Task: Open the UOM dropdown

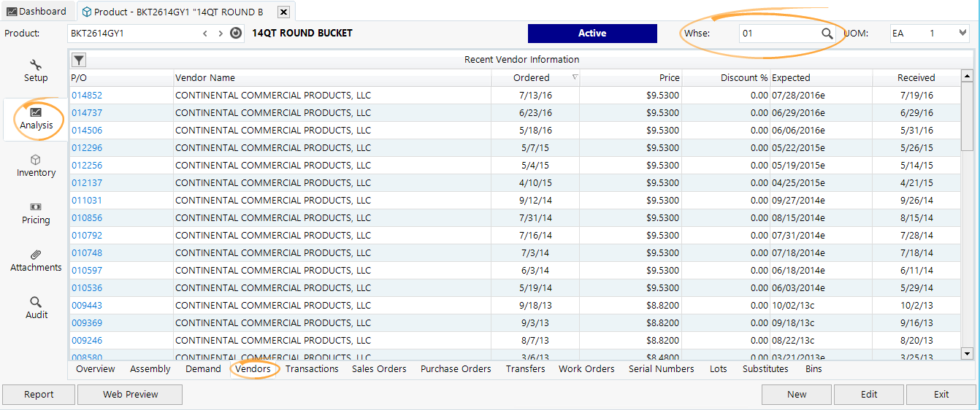Action: click(x=961, y=34)
